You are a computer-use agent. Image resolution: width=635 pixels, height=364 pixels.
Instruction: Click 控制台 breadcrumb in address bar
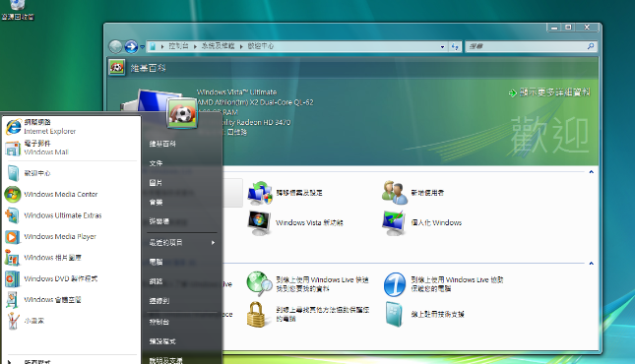click(x=178, y=46)
